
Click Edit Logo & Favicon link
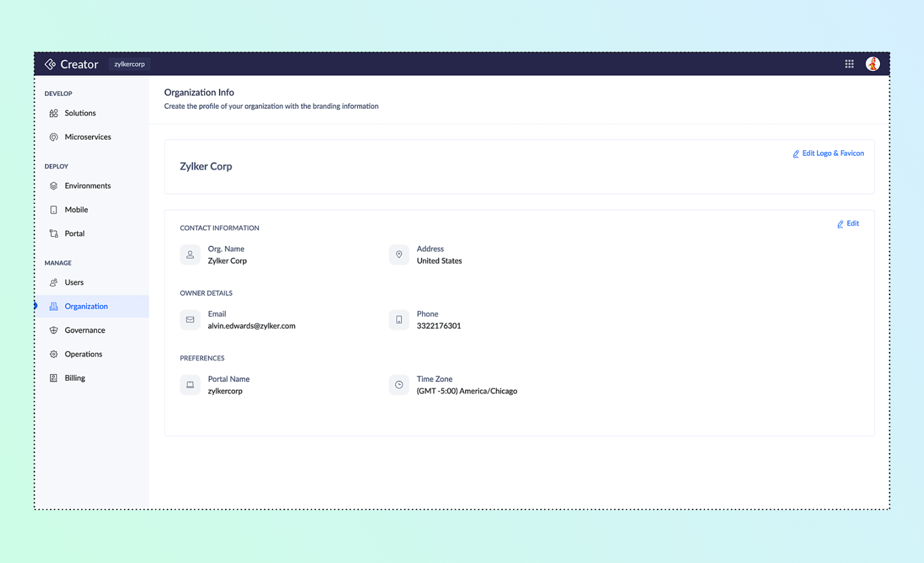(833, 153)
